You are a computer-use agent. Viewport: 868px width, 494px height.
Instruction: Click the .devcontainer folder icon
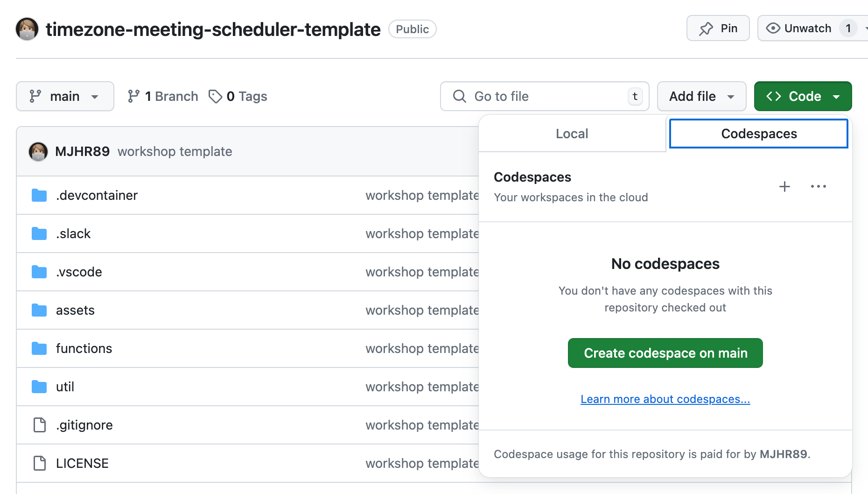39,195
